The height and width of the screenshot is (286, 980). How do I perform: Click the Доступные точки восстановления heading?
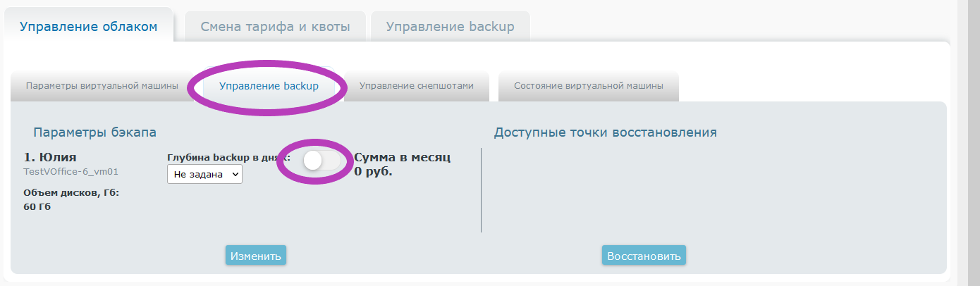pos(605,132)
